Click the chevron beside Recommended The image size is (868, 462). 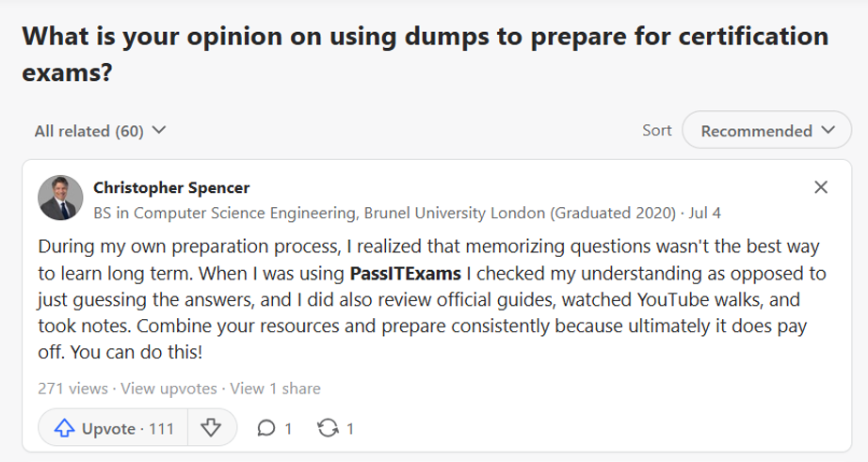click(x=828, y=131)
